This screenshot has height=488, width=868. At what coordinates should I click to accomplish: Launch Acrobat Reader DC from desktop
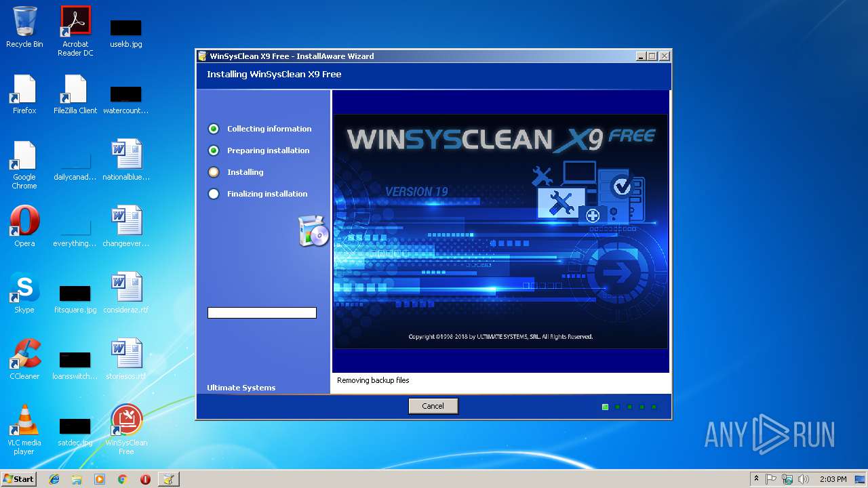[75, 31]
